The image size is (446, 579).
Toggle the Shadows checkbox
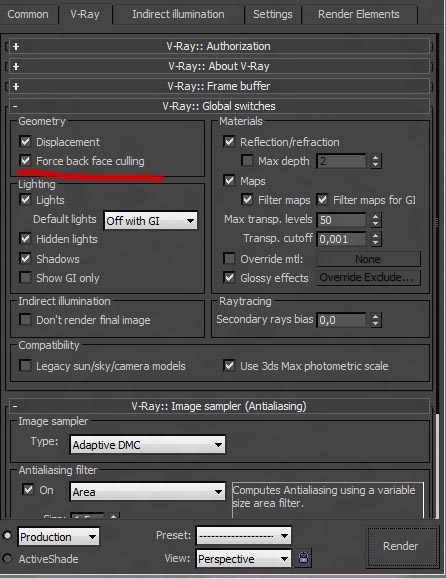point(25,258)
